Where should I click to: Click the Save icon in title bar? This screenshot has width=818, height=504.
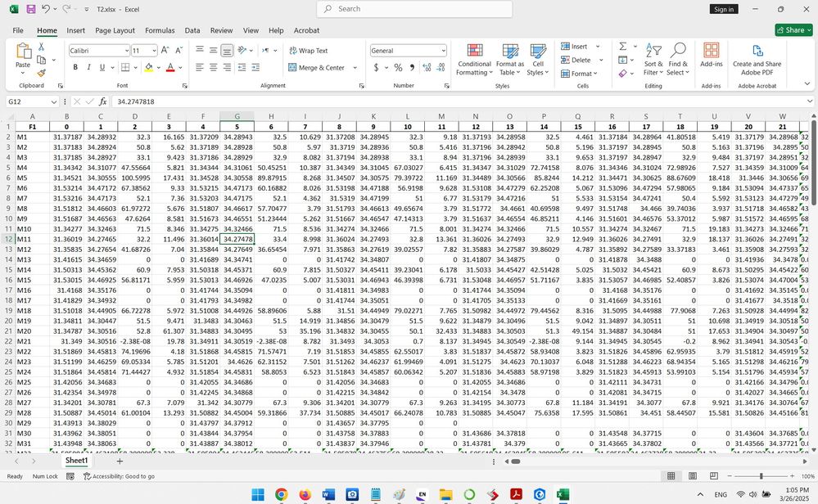[x=31, y=9]
